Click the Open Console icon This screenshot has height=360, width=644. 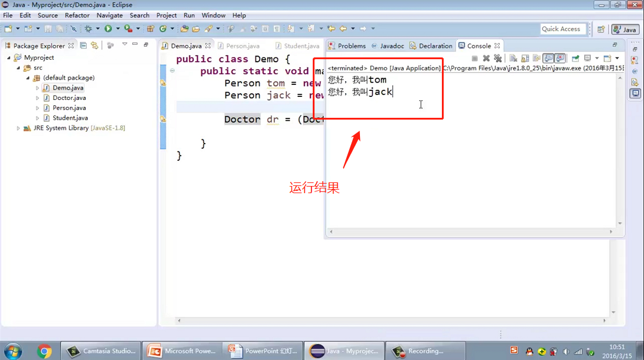(608, 59)
